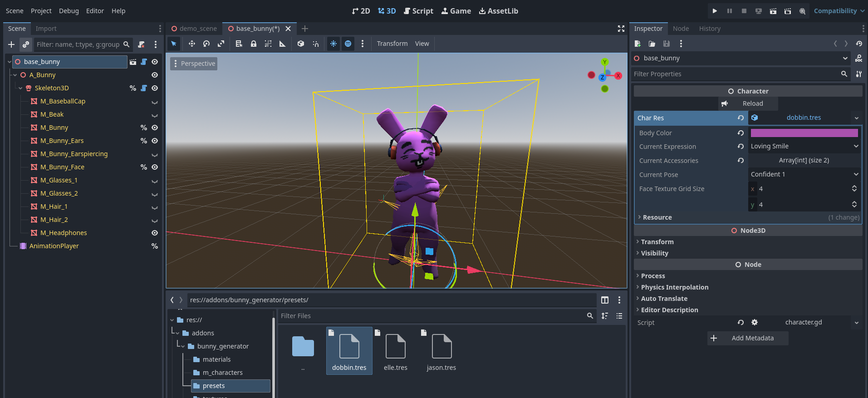868x398 pixels.
Task: Open the Body Color swatch picker
Action: pos(804,133)
